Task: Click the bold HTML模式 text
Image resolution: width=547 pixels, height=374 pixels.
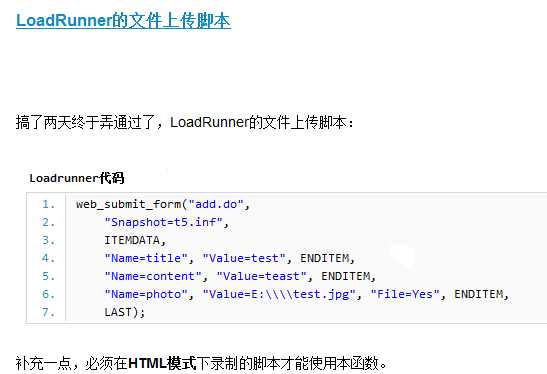Action: coord(162,363)
